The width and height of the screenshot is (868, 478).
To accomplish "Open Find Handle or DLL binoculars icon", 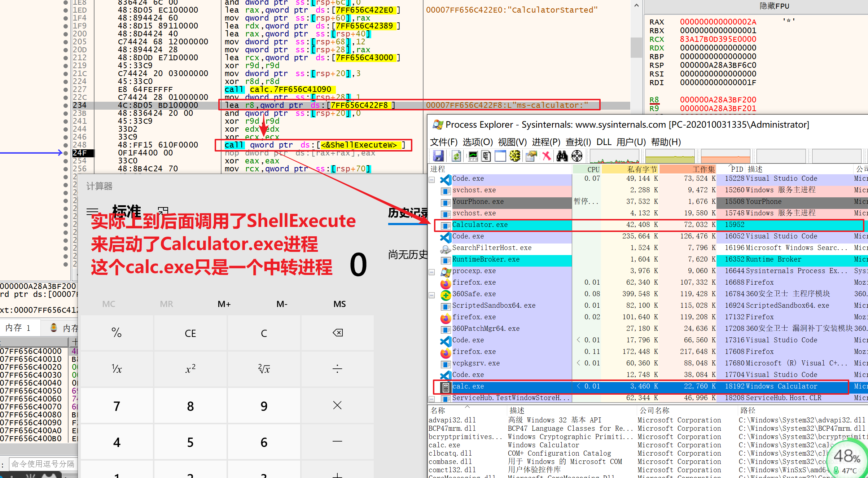I will pyautogui.click(x=562, y=155).
